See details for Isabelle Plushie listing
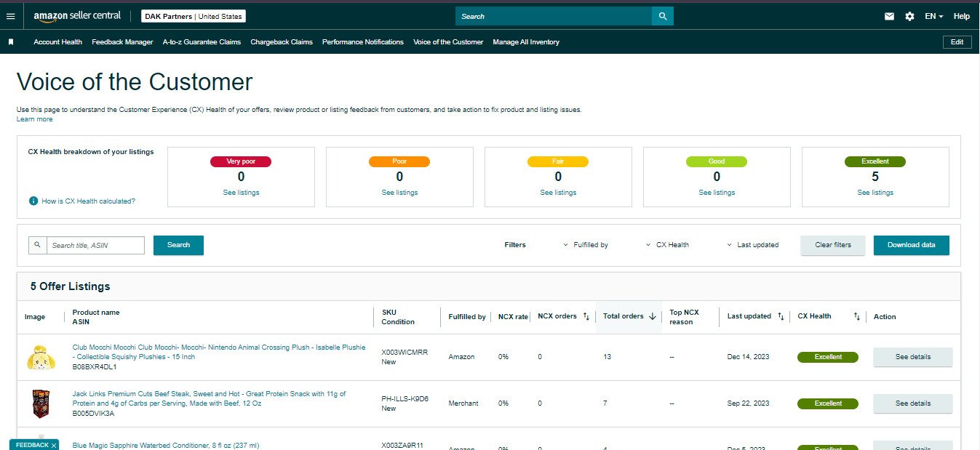Screen dimensions: 980x450 point(912,357)
